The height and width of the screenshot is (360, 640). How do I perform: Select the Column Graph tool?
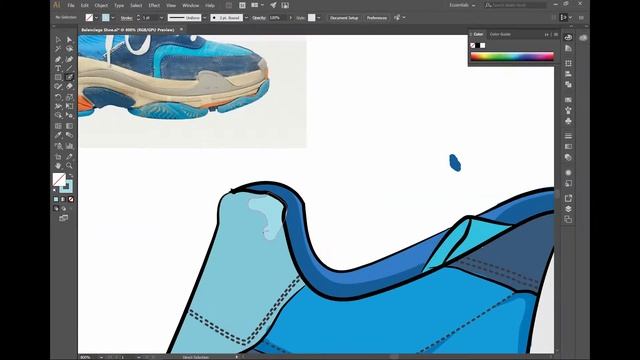point(69,146)
